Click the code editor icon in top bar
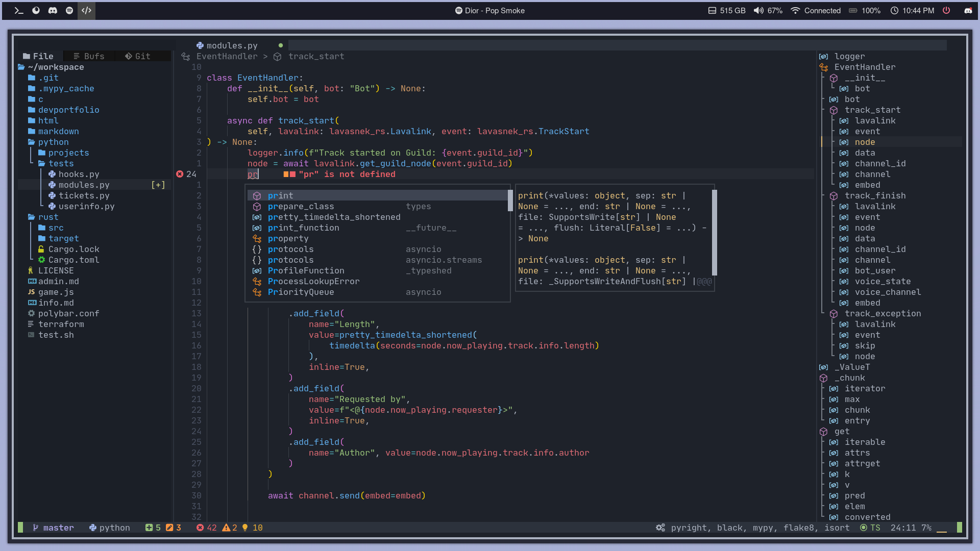The width and height of the screenshot is (980, 551). 86,10
